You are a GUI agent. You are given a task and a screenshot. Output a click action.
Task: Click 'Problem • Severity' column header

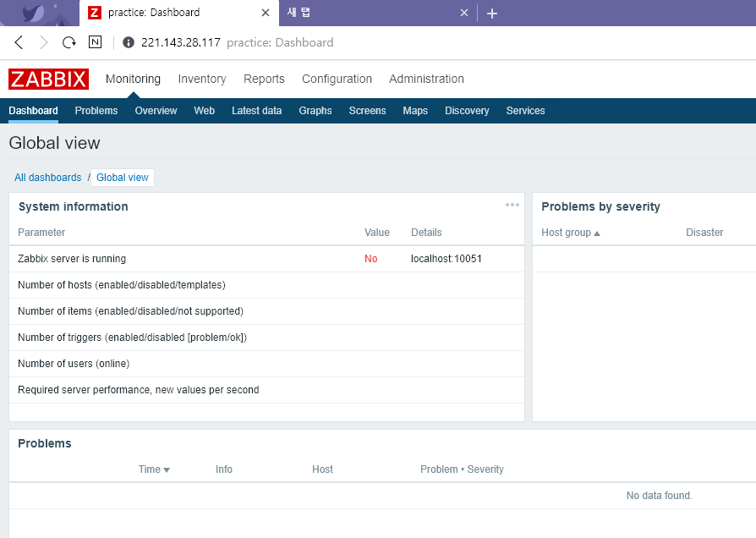(462, 469)
